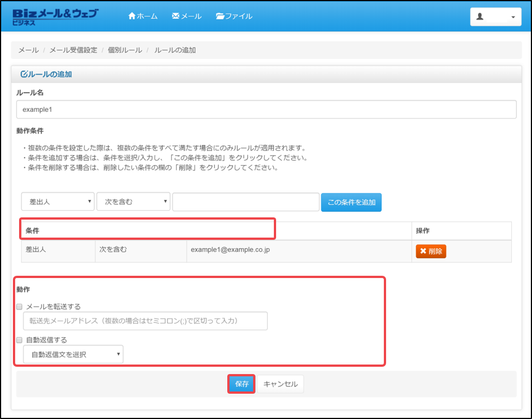532x419 pixels.
Task: Focus the ルール名 text field
Action: point(266,110)
